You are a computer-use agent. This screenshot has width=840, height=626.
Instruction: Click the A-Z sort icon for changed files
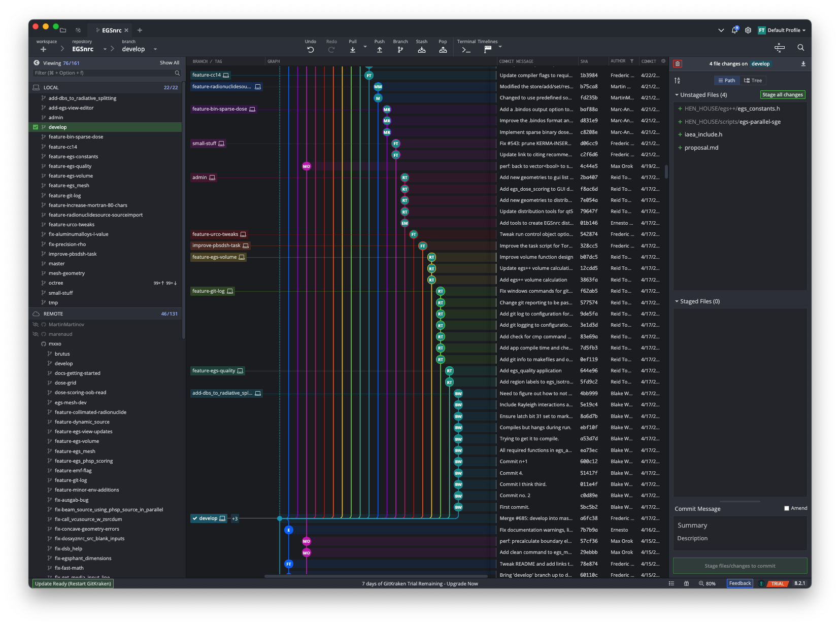[678, 81]
